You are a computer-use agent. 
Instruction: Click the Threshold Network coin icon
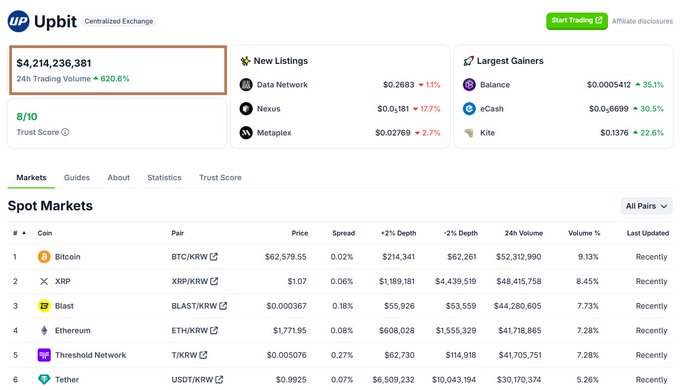(44, 355)
